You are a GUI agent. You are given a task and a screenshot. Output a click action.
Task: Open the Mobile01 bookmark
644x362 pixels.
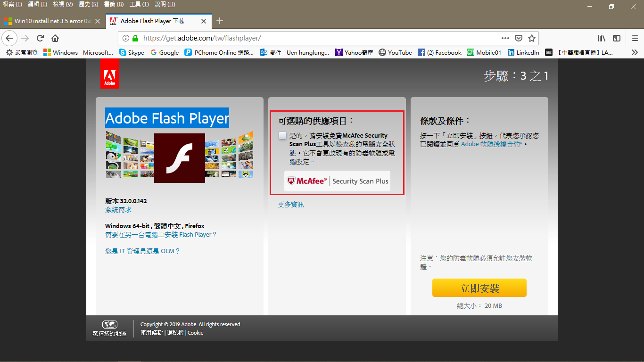coord(484,52)
